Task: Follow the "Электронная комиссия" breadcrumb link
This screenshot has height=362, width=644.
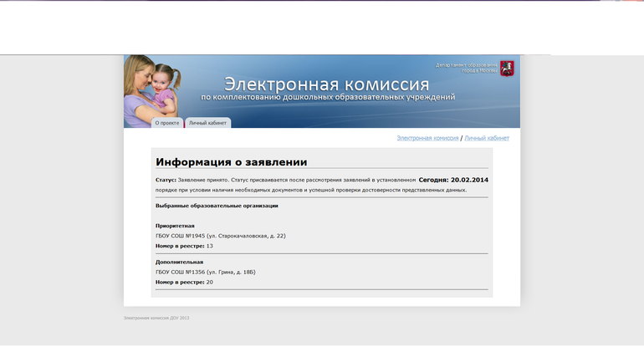Action: (x=427, y=138)
